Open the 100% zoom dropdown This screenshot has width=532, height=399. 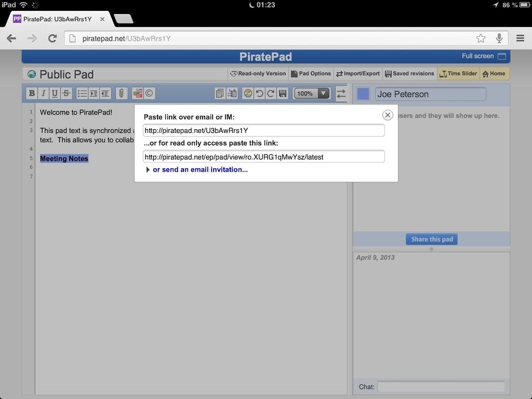click(312, 93)
